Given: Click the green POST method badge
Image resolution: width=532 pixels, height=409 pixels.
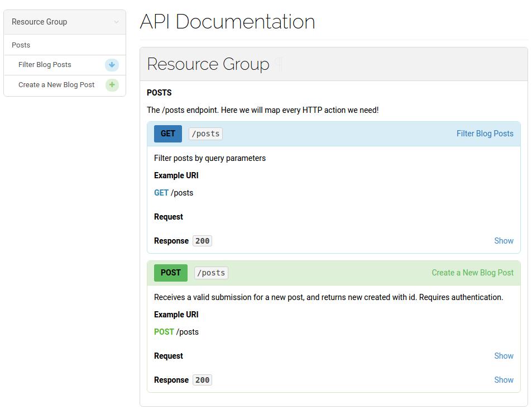Looking at the screenshot, I should point(171,273).
